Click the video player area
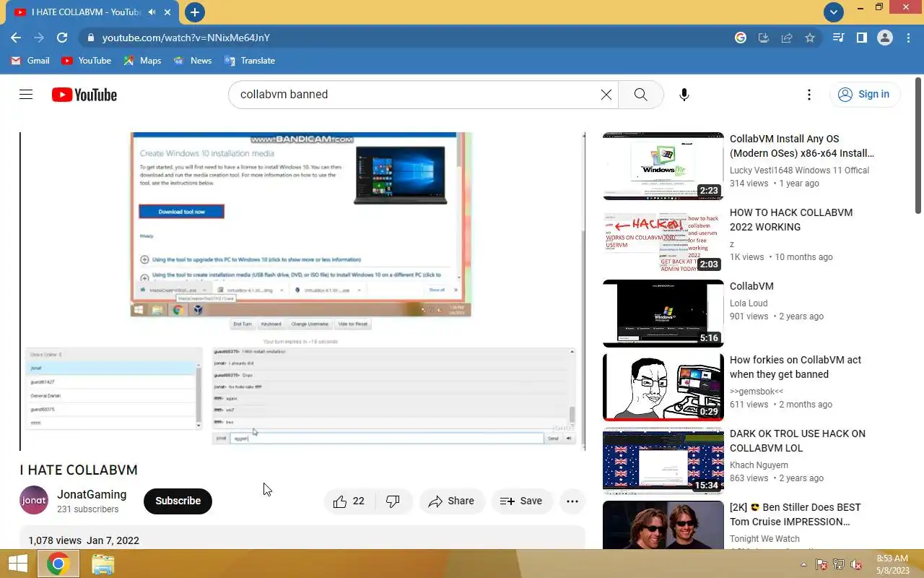The height and width of the screenshot is (578, 924). click(x=302, y=291)
